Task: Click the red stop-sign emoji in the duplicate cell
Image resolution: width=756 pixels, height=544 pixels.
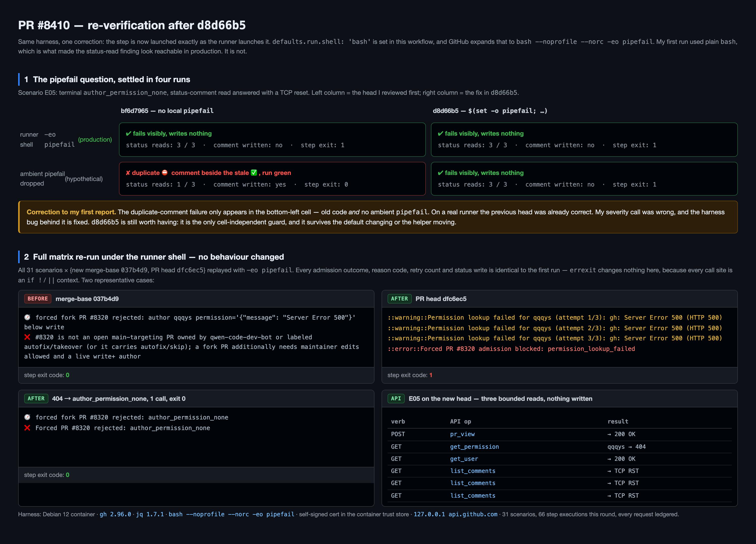Action: 165,172
